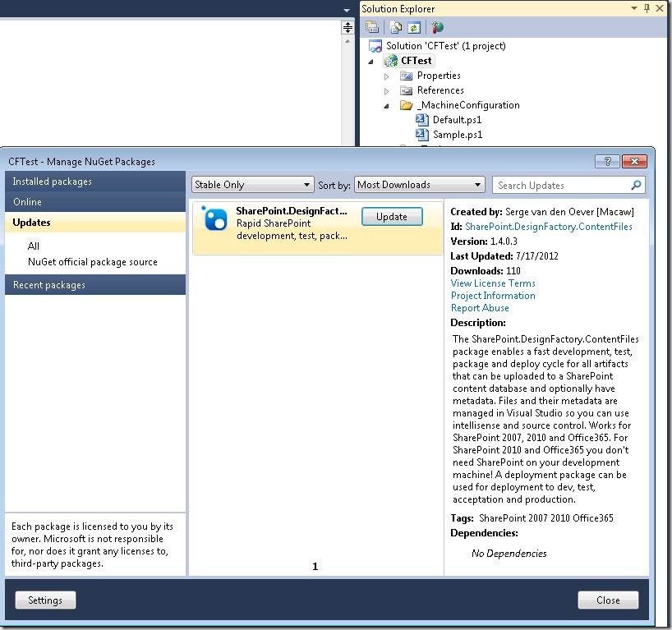Viewport: 672px width, 630px height.
Task: Select the Updates tab
Action: tap(95, 223)
